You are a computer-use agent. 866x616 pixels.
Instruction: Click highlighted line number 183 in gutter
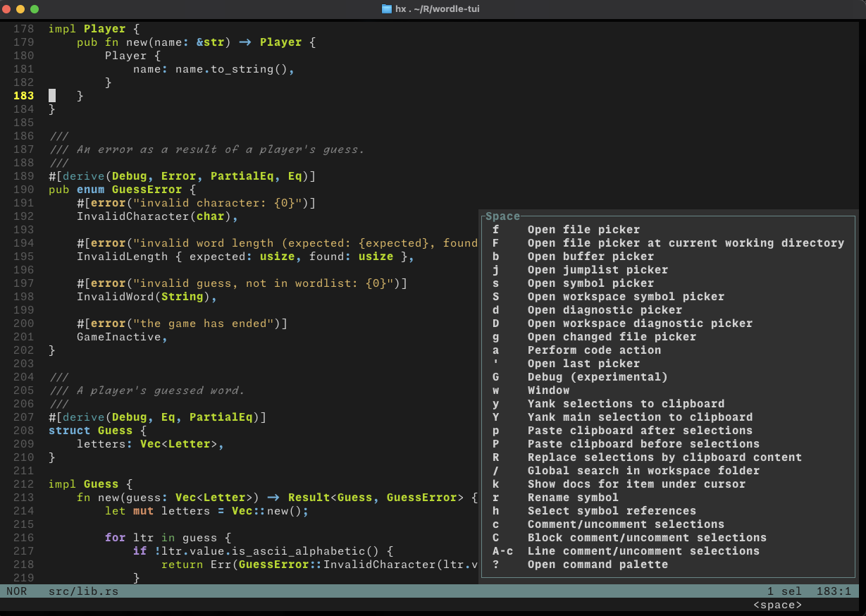(23, 96)
